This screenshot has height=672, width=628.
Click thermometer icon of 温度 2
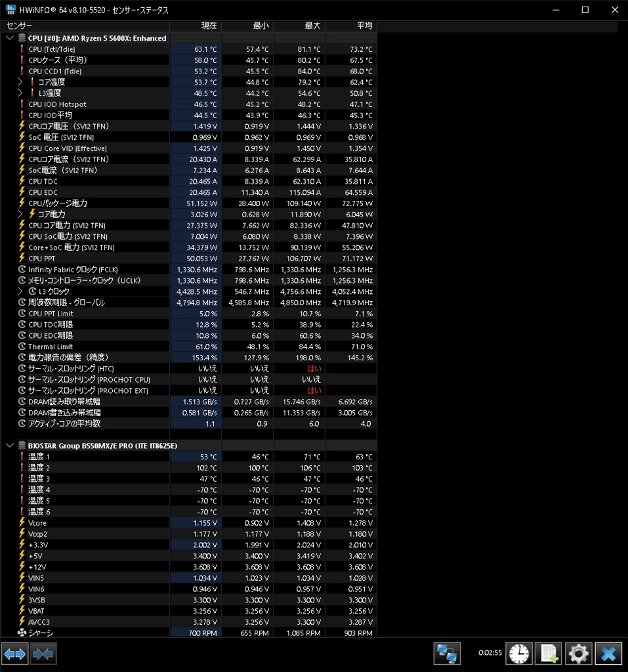(22, 467)
